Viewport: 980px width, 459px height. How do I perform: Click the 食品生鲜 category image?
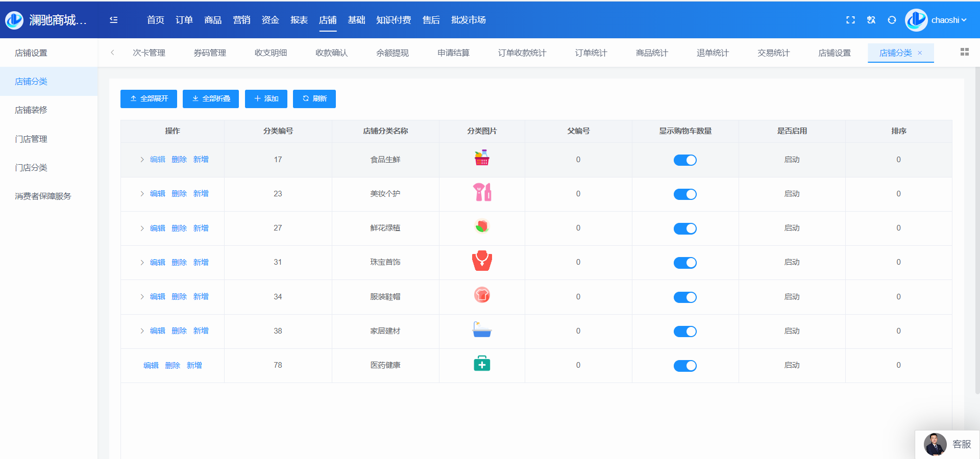point(481,159)
